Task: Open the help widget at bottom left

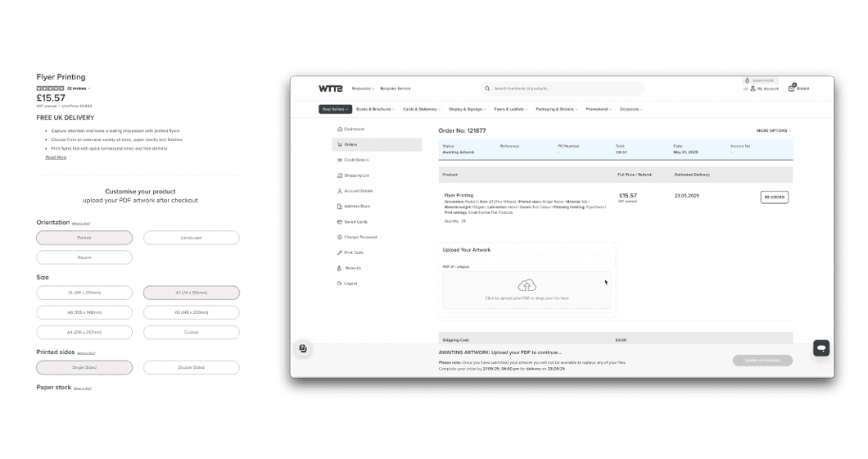Action: (303, 348)
